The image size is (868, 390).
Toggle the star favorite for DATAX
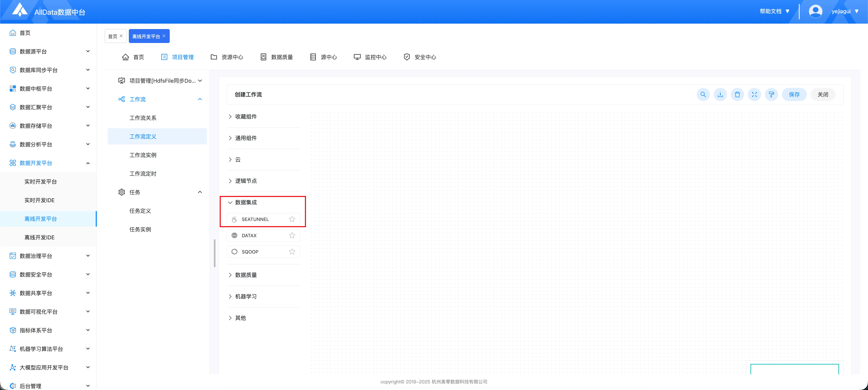(292, 235)
